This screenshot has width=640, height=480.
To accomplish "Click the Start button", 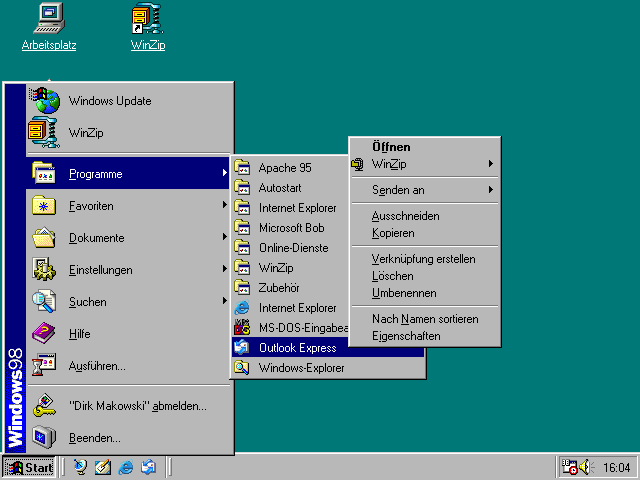I will [x=29, y=467].
